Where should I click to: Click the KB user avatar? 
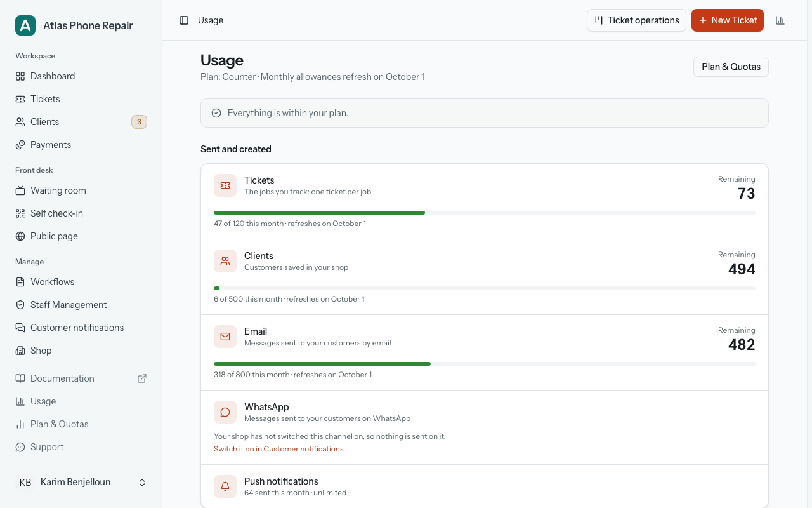click(x=25, y=483)
